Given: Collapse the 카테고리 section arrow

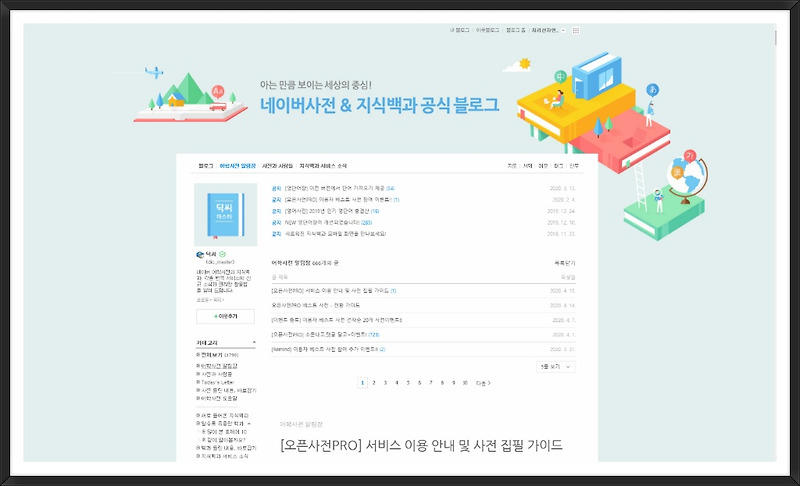Looking at the screenshot, I should pos(254,343).
